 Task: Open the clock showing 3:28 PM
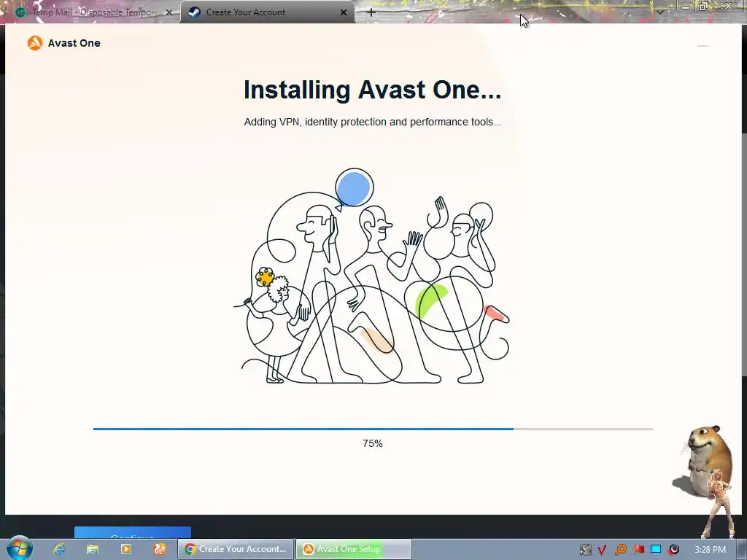pyautogui.click(x=710, y=550)
